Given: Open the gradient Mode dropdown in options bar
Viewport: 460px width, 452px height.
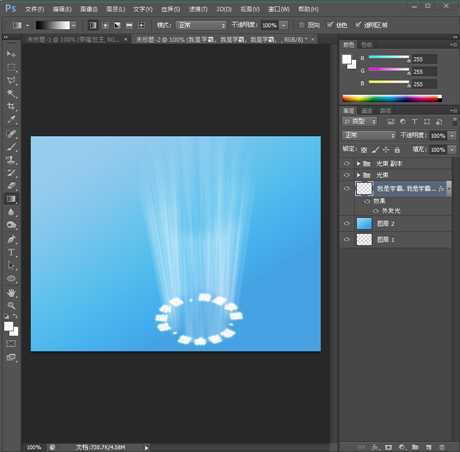Looking at the screenshot, I should pos(201,25).
